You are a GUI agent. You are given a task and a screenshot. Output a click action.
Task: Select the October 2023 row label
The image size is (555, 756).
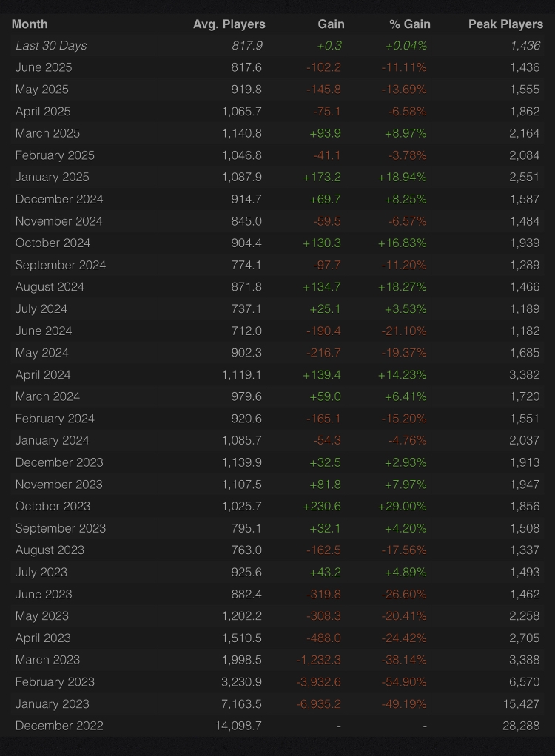pyautogui.click(x=53, y=506)
